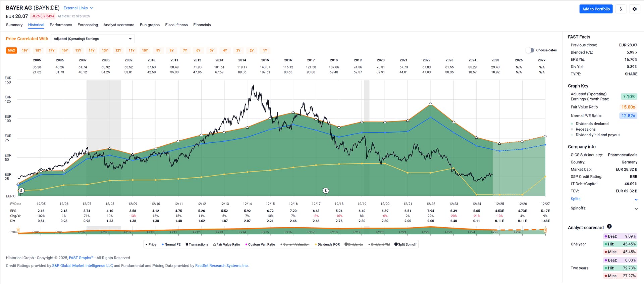The height and width of the screenshot is (284, 644).
Task: Open the settings gear icon
Action: pyautogui.click(x=634, y=9)
